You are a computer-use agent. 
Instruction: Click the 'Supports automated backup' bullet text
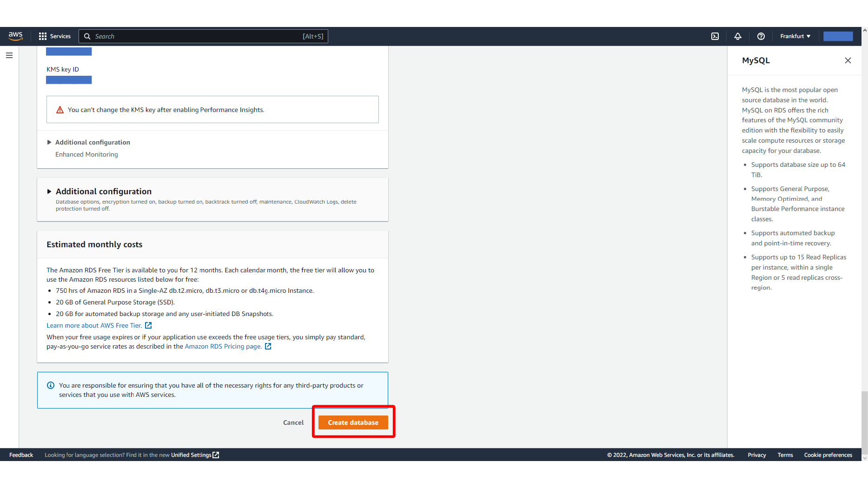click(793, 238)
